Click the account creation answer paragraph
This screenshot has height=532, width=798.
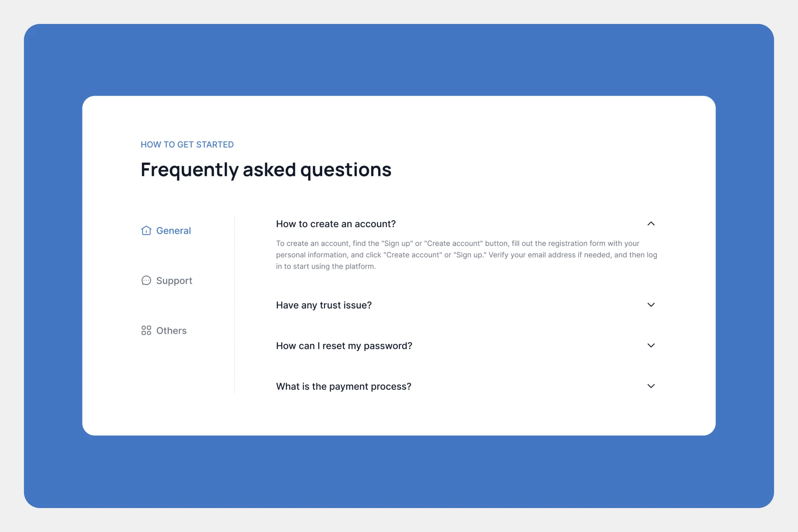coord(466,255)
